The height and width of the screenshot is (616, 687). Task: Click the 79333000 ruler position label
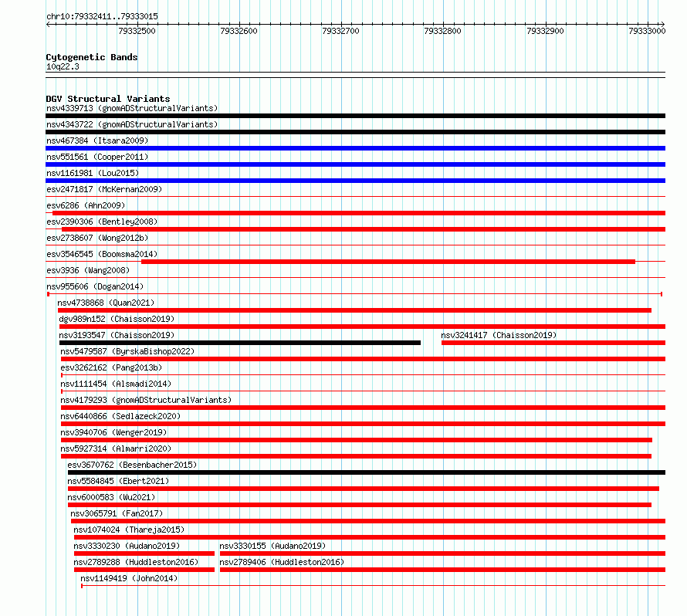pyautogui.click(x=647, y=31)
